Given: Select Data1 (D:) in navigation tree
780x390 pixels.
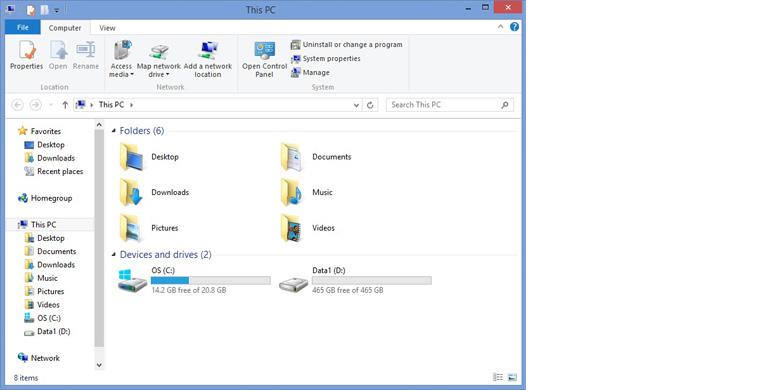Looking at the screenshot, I should coord(48,332).
